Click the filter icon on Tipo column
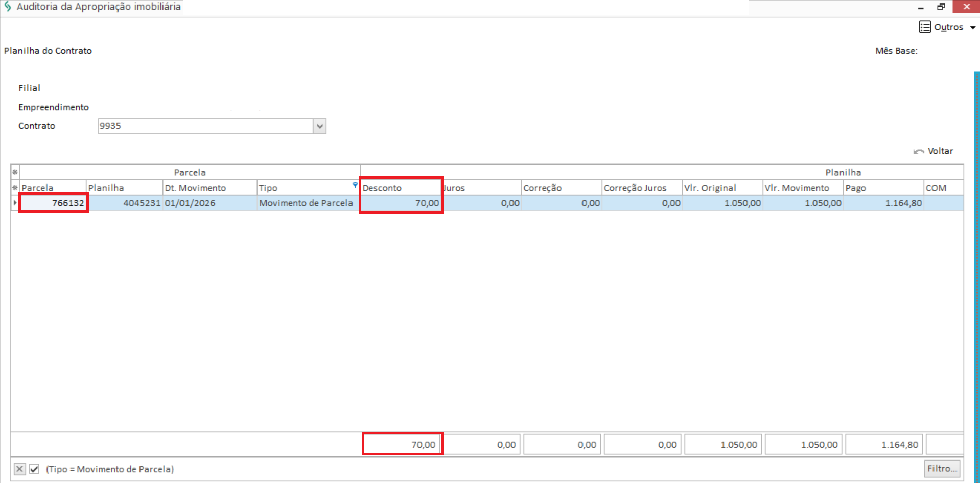980x483 pixels. coord(355,185)
